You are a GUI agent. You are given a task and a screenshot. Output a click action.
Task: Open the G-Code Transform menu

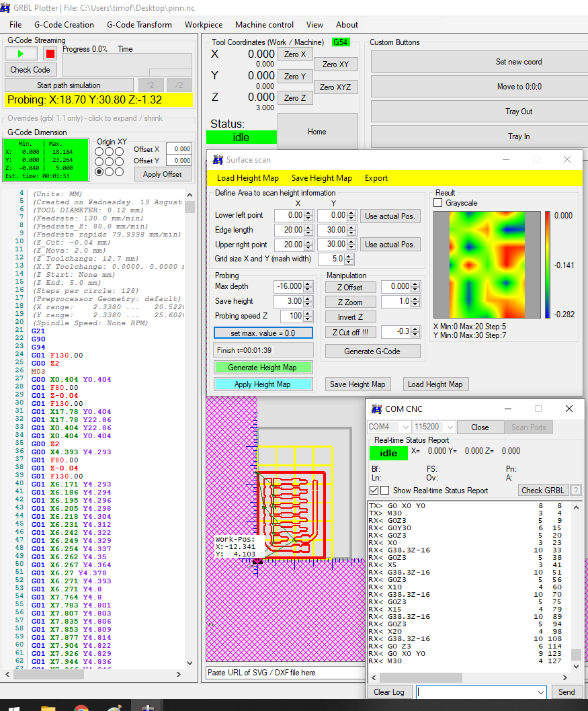[139, 25]
